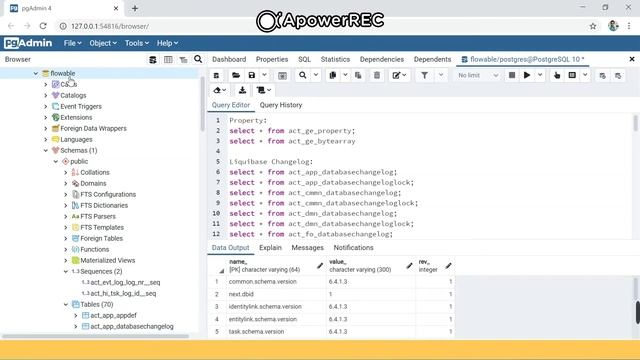This screenshot has width=640, height=360.
Task: Click cell common.schema.version in results
Action: pyautogui.click(x=276, y=282)
